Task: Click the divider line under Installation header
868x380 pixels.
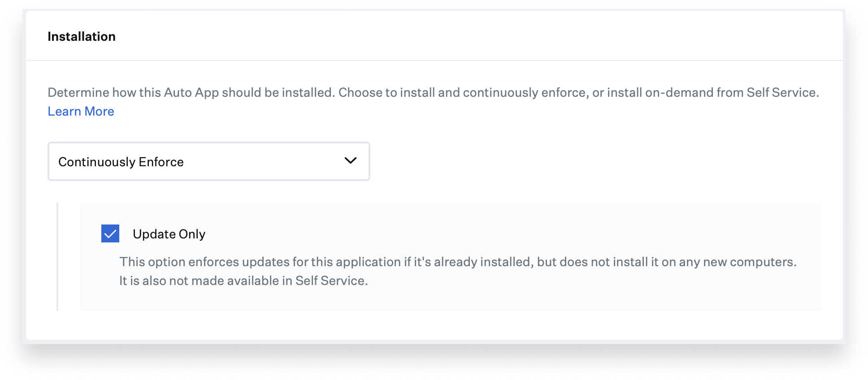Action: pos(434,60)
